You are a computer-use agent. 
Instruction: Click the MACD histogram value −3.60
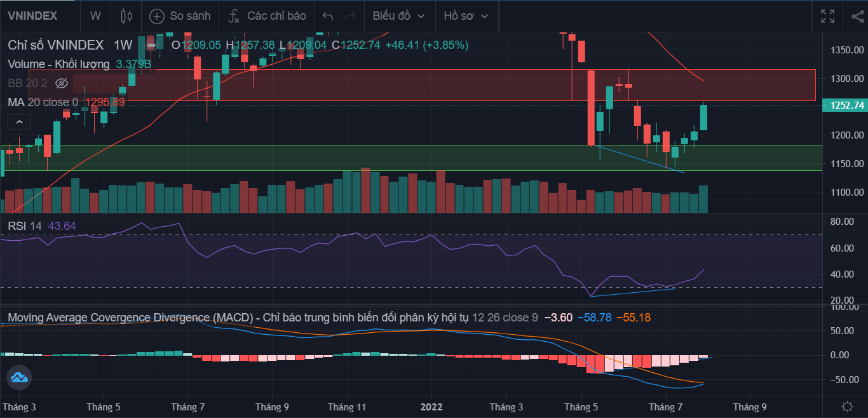(559, 318)
